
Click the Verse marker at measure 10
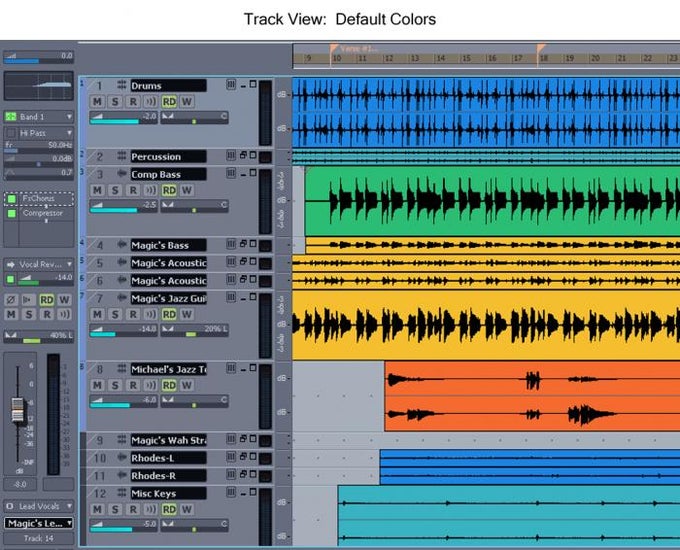[x=333, y=47]
